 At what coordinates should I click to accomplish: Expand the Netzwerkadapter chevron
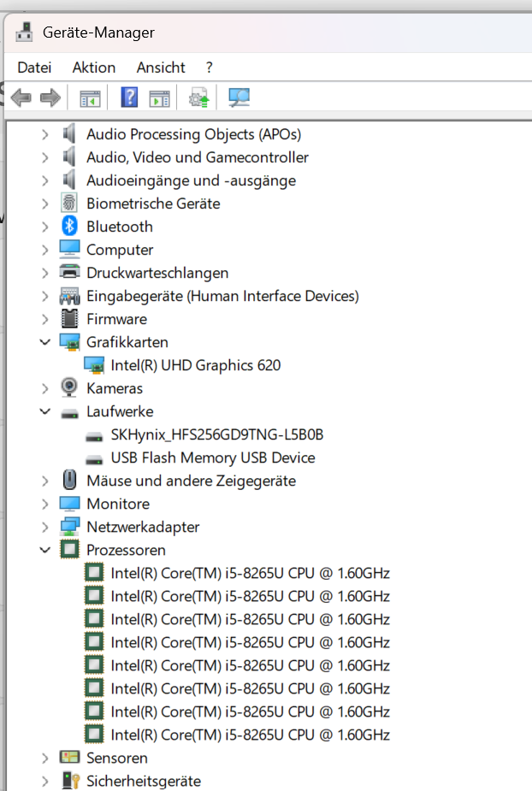[x=45, y=527]
